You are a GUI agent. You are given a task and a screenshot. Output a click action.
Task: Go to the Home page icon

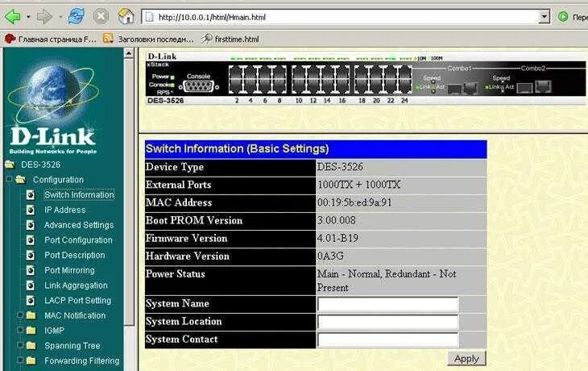click(x=126, y=16)
